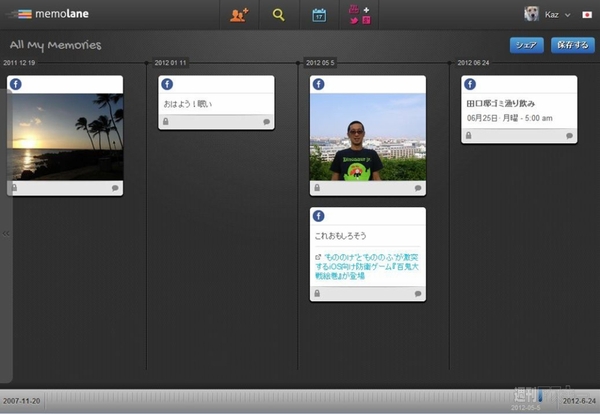Screen dimensions: 600x414
Task: Click the All My Memories title
Action: tap(55, 45)
